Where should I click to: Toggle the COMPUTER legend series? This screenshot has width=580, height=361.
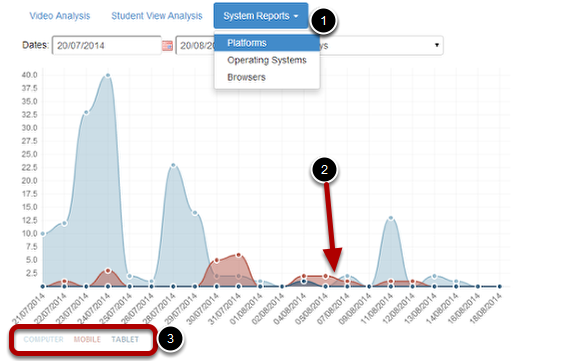click(43, 339)
